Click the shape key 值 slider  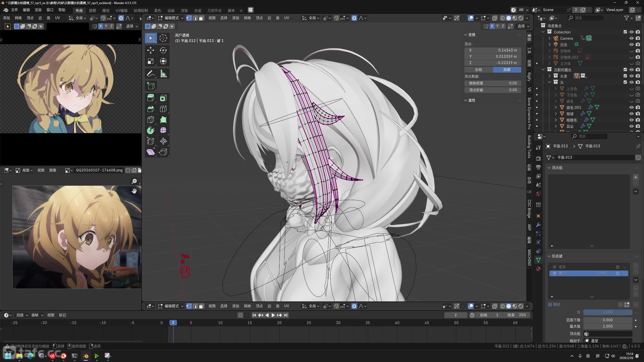[608, 312]
